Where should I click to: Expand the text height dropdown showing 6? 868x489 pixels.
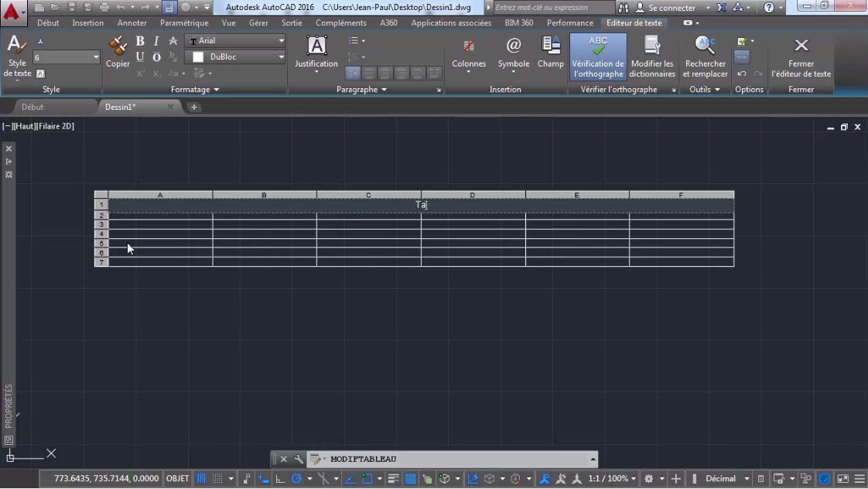[96, 57]
